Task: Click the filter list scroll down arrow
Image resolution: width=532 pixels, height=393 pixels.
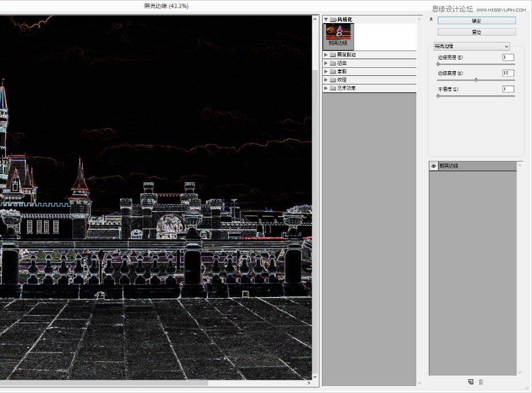Action: 419,383
